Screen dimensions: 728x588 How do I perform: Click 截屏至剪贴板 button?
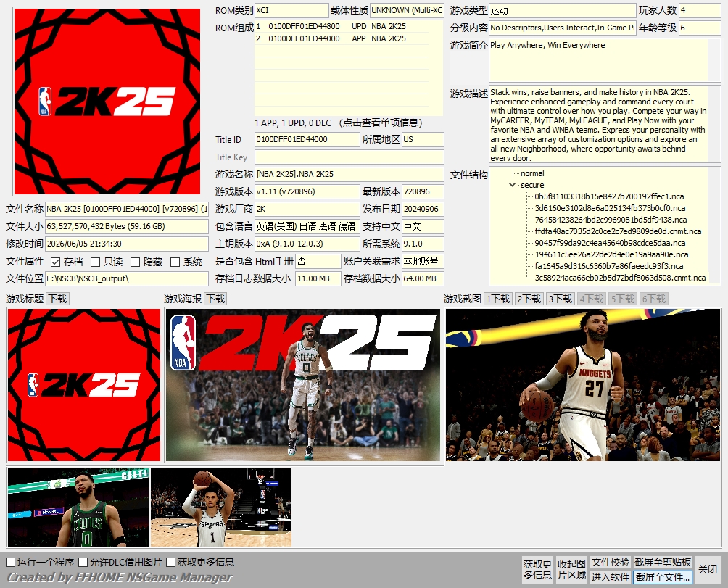pyautogui.click(x=663, y=562)
